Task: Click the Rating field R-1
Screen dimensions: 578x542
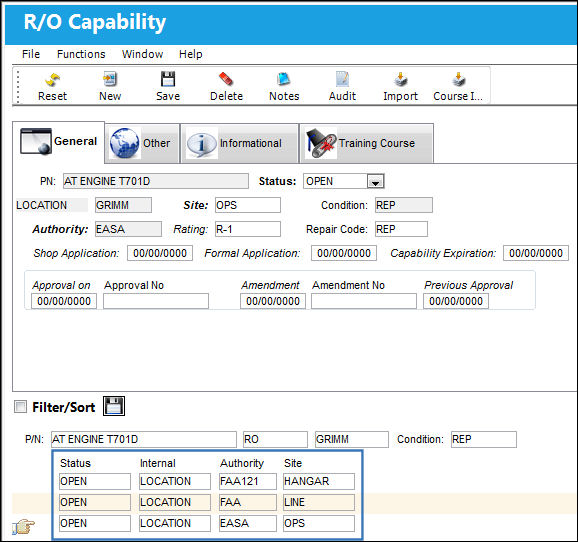Action: pyautogui.click(x=248, y=229)
